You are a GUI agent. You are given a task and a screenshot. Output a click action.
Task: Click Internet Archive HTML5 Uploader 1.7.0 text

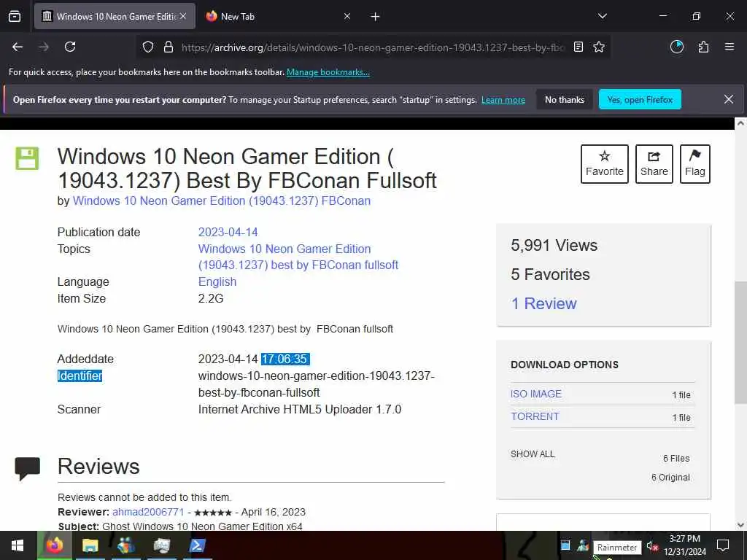(x=300, y=410)
